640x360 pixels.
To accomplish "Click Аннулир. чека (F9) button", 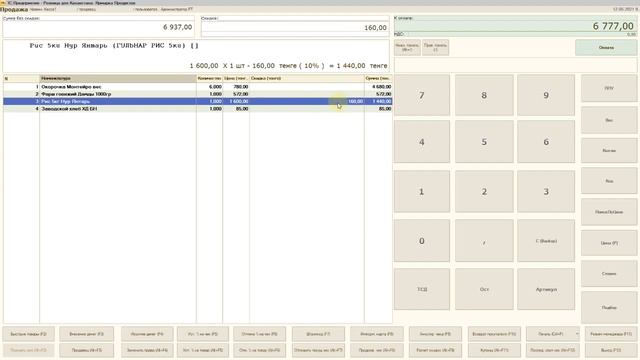I will point(435,334).
